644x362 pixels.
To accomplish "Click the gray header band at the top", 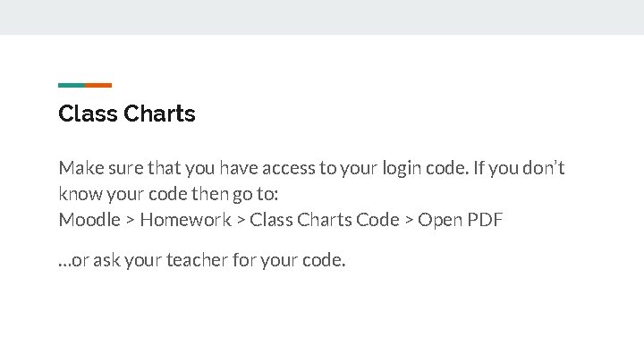I will click(322, 17).
